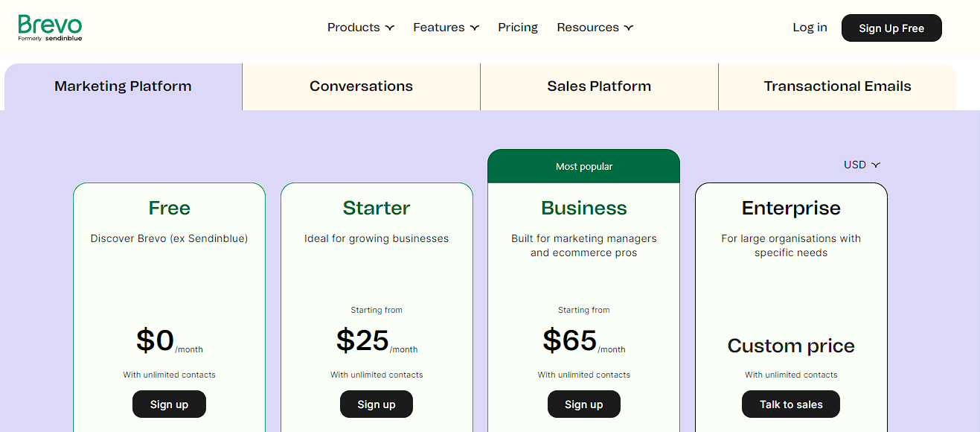The width and height of the screenshot is (980, 432).
Task: Sign up for the Free plan
Action: (x=169, y=404)
